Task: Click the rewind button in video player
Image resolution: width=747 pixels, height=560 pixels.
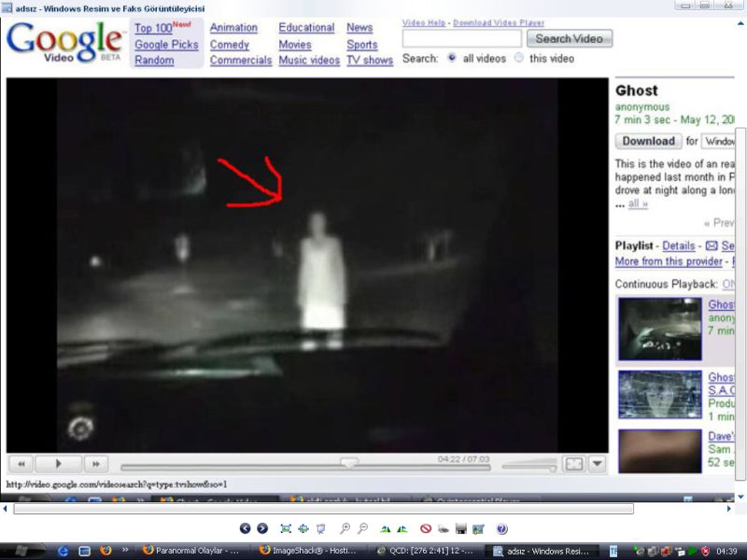Action: [x=21, y=464]
